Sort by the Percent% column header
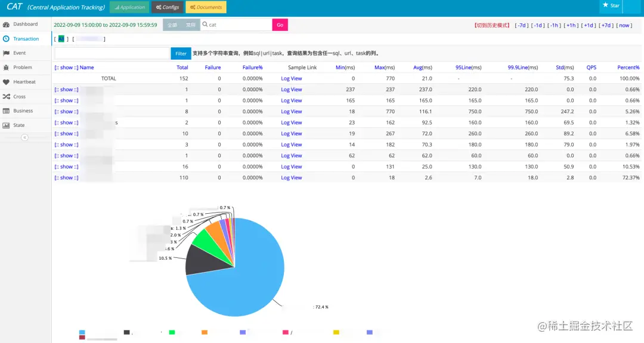 628,67
